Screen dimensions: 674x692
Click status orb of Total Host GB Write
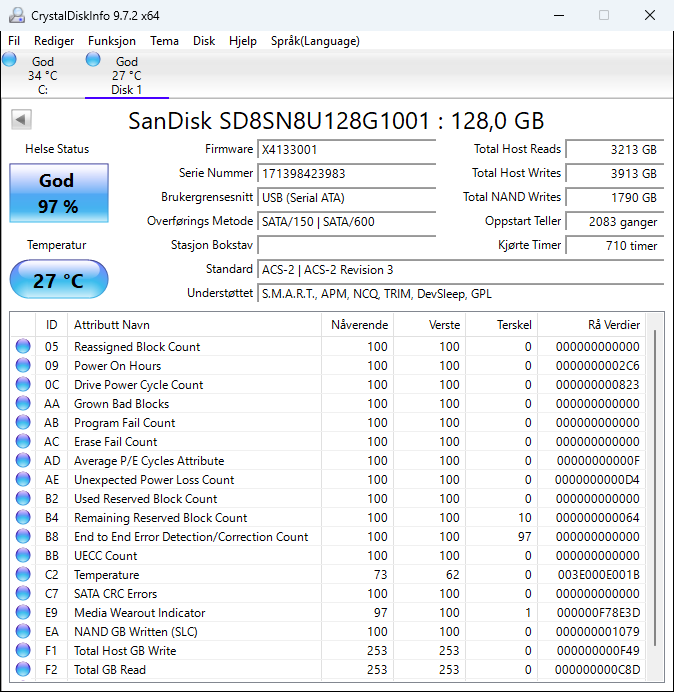[x=23, y=650]
